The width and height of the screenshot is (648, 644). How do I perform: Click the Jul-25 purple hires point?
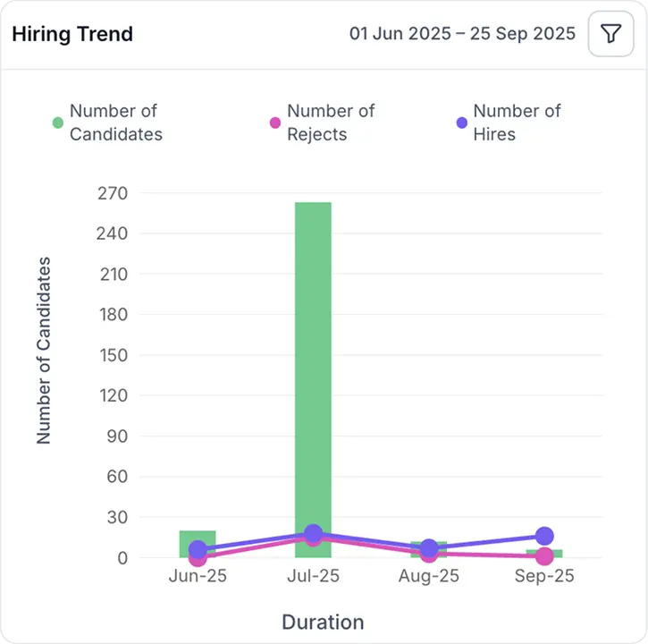coord(313,533)
